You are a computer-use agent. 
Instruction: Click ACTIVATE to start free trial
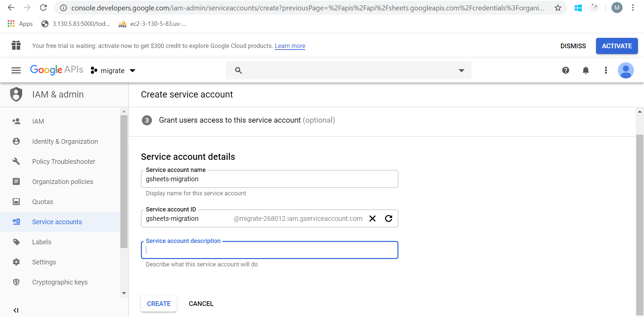click(617, 46)
